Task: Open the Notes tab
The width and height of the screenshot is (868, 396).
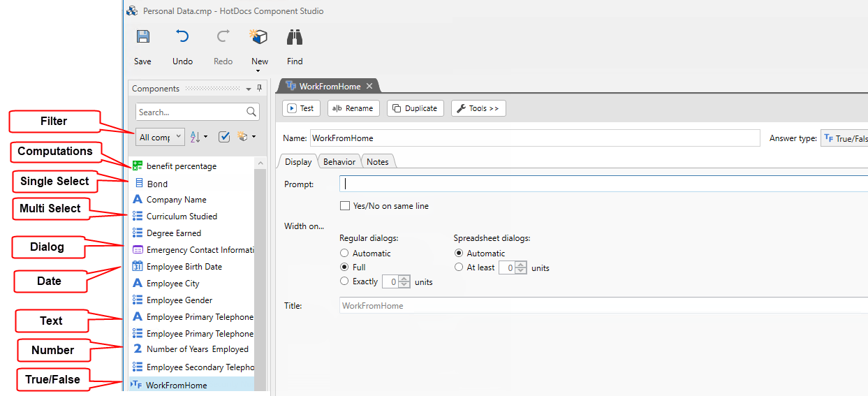Action: 378,161
